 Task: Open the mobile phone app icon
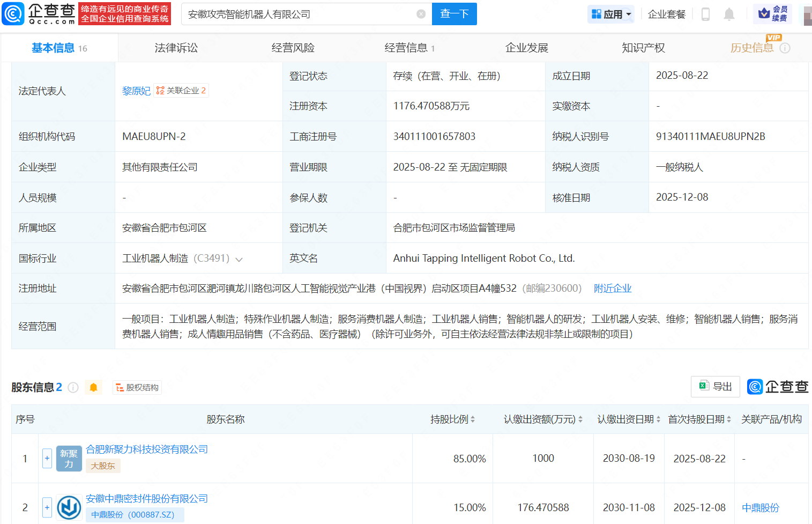tap(705, 14)
